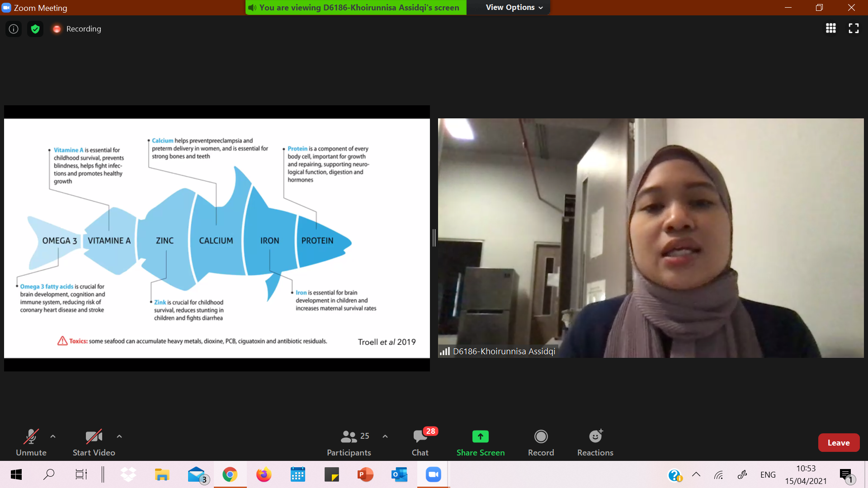Open Windows taskbar search
The height and width of the screenshot is (488, 868).
49,474
